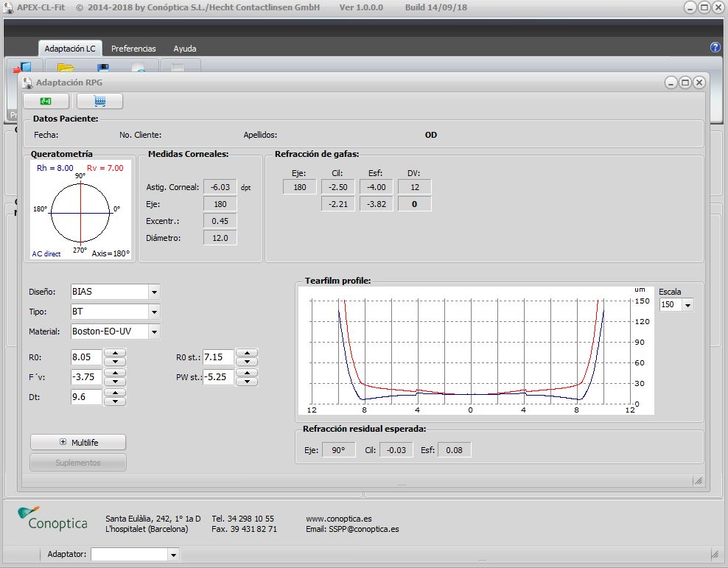Image resolution: width=728 pixels, height=568 pixels.
Task: Decrease PW st. value with down arrow
Action: 247,382
